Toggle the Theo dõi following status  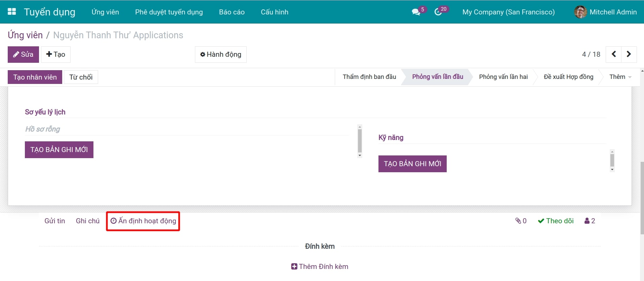556,221
